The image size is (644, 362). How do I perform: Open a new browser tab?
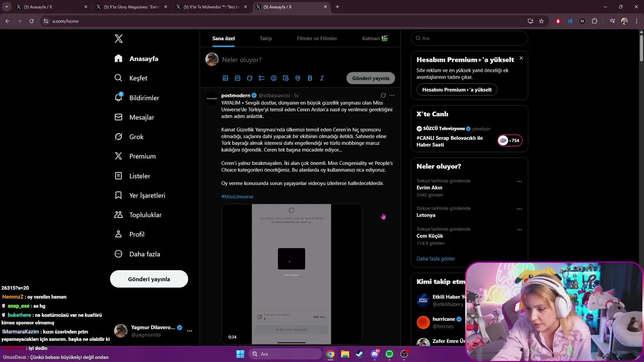pos(337,7)
